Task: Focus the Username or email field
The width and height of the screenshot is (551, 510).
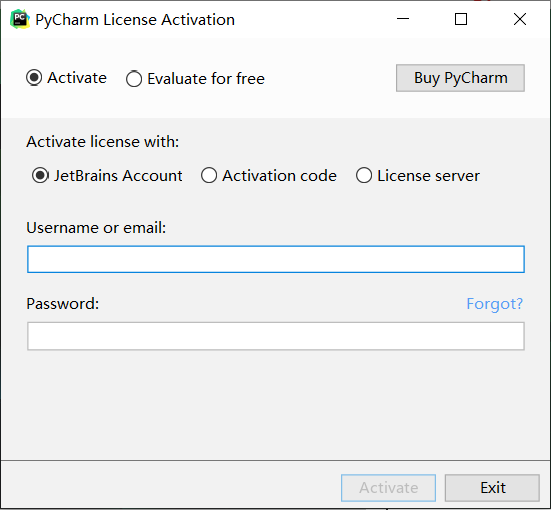Action: pos(276,259)
